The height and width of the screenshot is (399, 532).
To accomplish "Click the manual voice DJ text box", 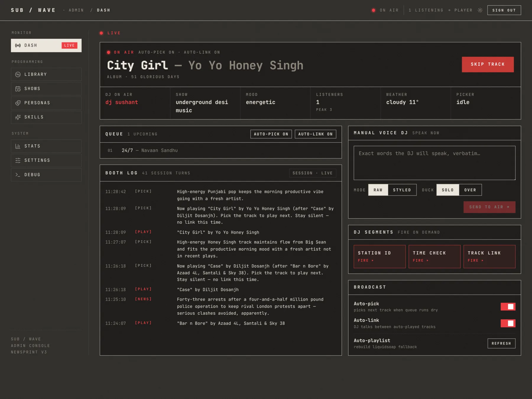I will pyautogui.click(x=434, y=163).
